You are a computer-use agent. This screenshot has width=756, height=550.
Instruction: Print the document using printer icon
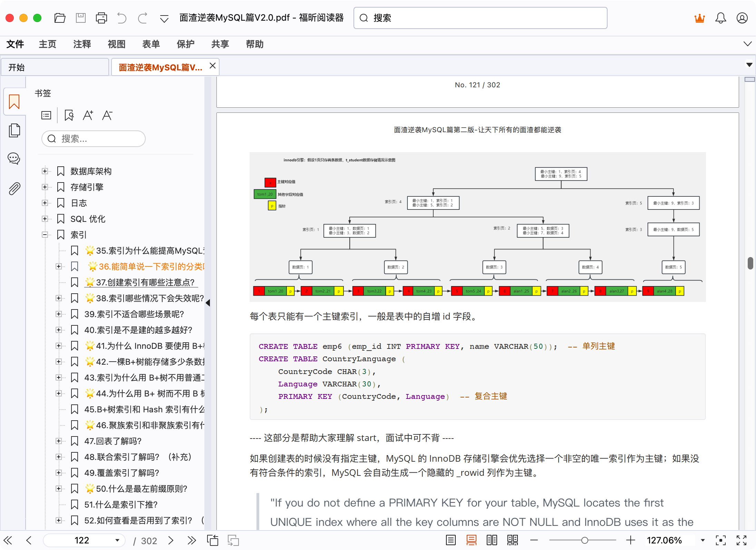tap(101, 18)
